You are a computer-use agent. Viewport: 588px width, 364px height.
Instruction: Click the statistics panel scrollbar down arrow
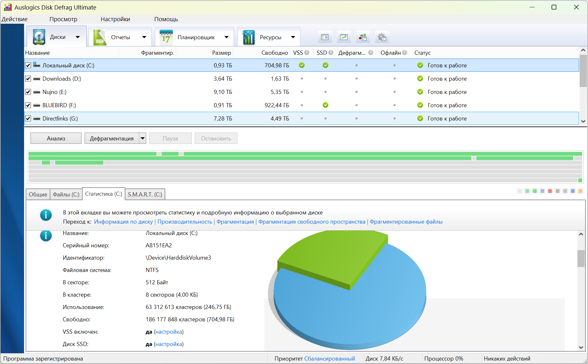click(581, 347)
